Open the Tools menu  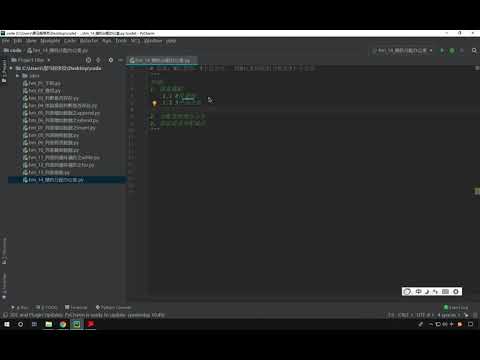pyautogui.click(x=121, y=41)
